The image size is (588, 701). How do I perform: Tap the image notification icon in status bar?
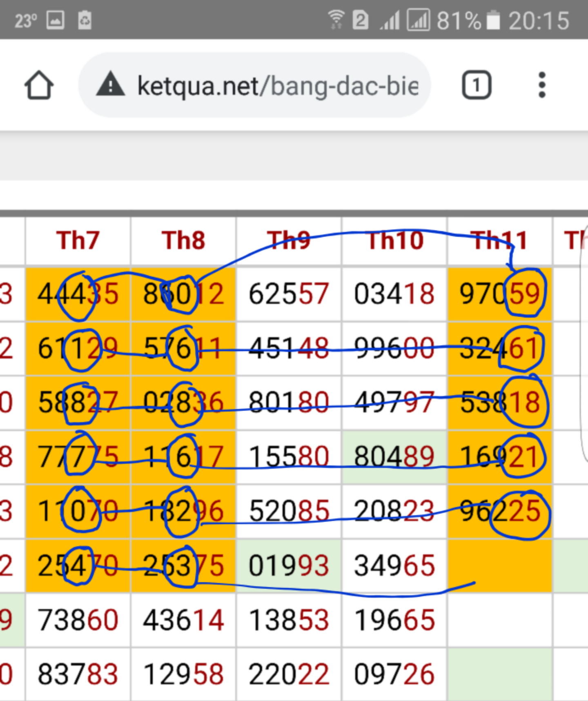[x=56, y=20]
